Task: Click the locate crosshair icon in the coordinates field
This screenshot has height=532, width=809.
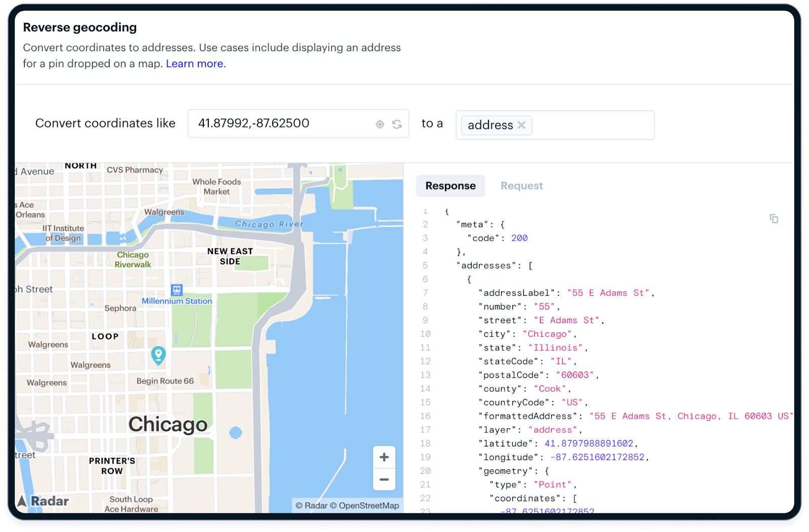Action: click(x=380, y=124)
